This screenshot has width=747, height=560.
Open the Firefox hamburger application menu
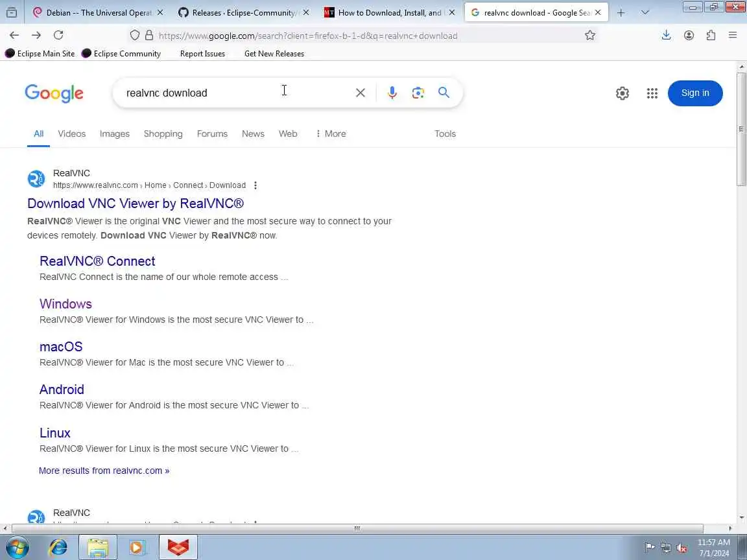point(733,35)
